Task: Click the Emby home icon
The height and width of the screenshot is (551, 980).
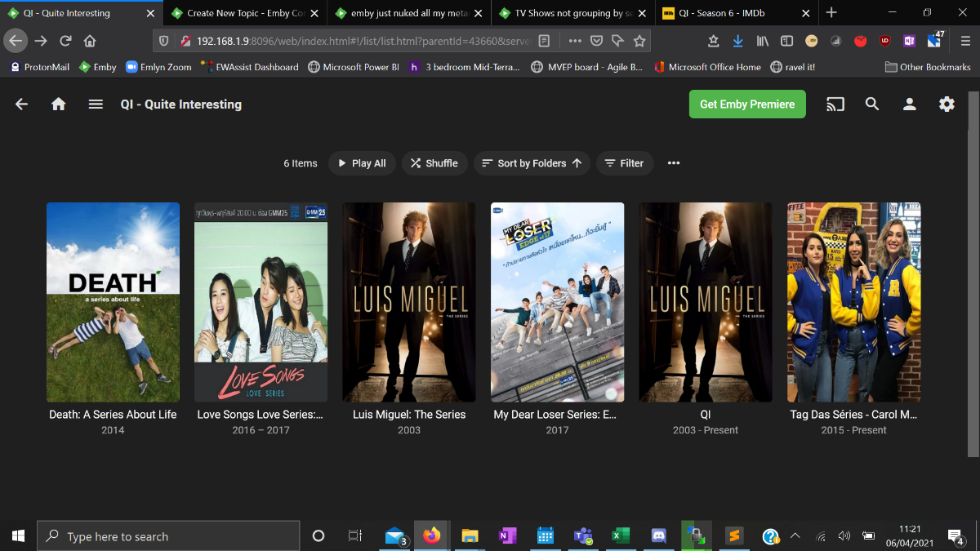Action: [x=58, y=104]
